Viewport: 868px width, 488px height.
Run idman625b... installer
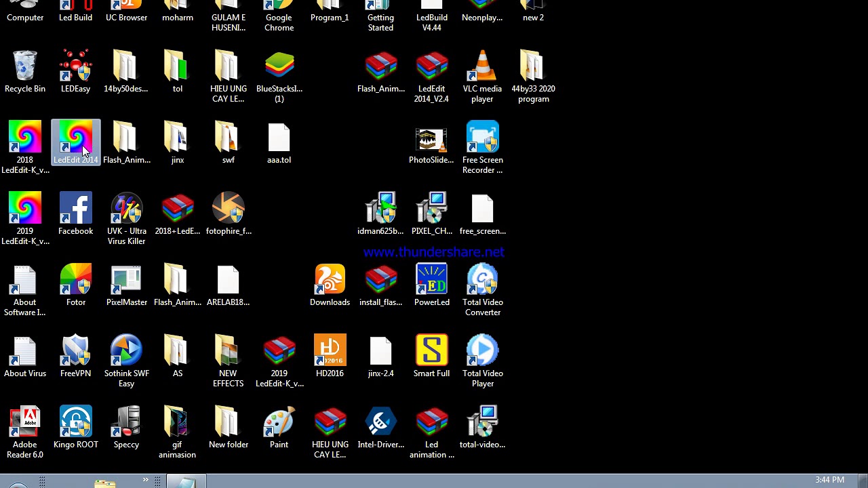click(381, 214)
